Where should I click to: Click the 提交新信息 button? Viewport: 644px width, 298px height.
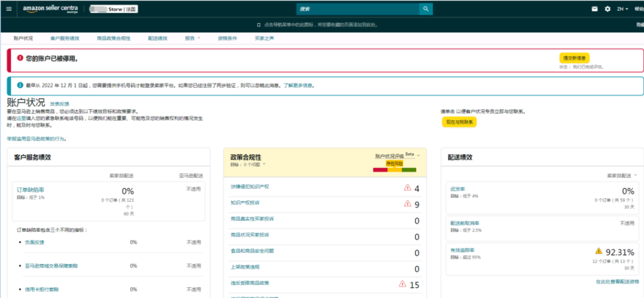[574, 58]
